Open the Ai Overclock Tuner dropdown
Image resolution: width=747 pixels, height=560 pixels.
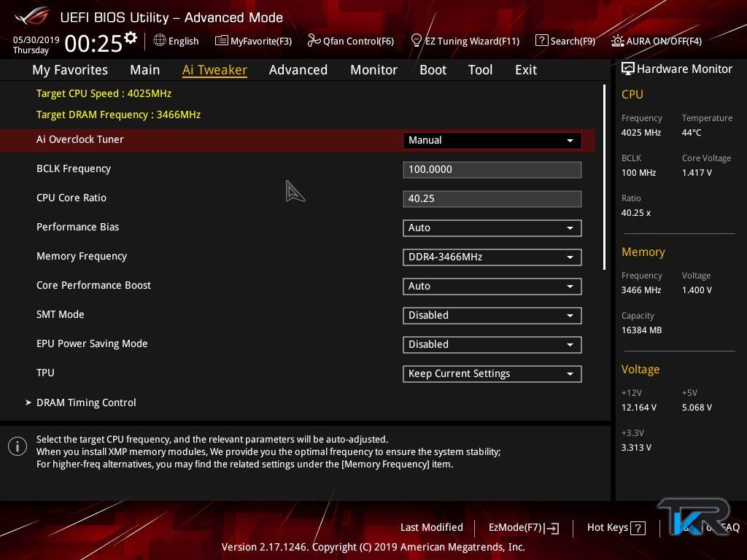pyautogui.click(x=492, y=141)
